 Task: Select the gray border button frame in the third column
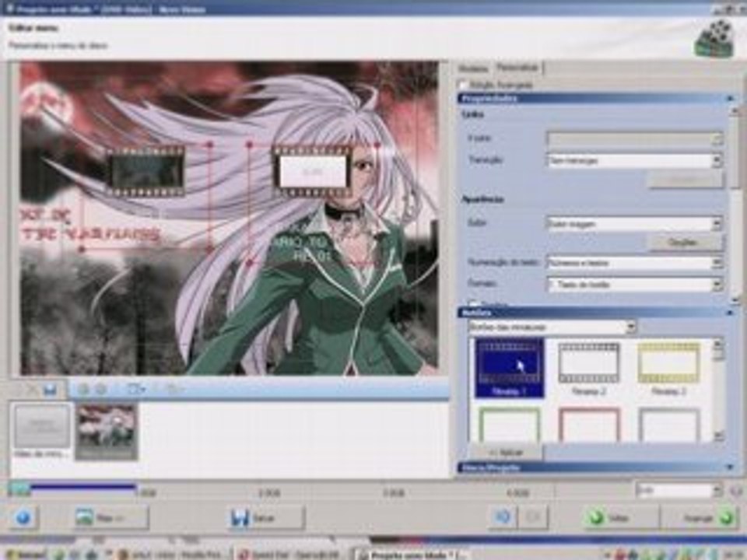pyautogui.click(x=668, y=425)
